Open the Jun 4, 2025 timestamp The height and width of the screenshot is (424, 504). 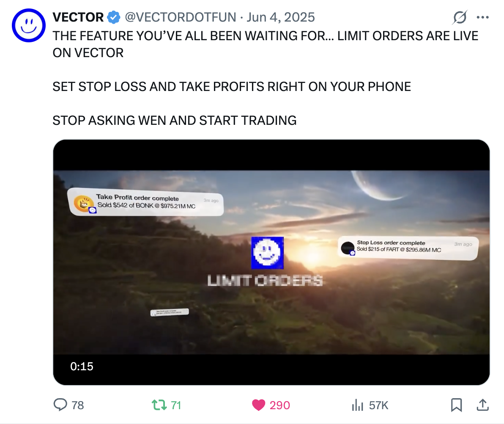point(281,17)
